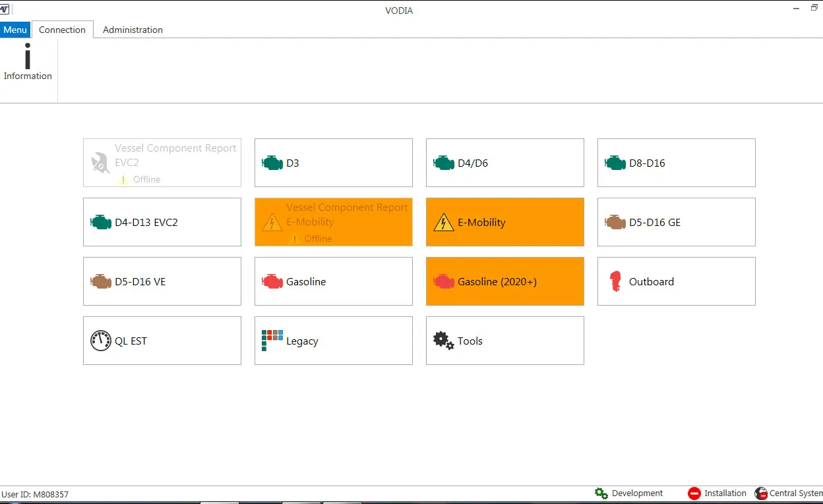Image resolution: width=823 pixels, height=504 pixels.
Task: Switch to the Administration tab
Action: (x=133, y=30)
